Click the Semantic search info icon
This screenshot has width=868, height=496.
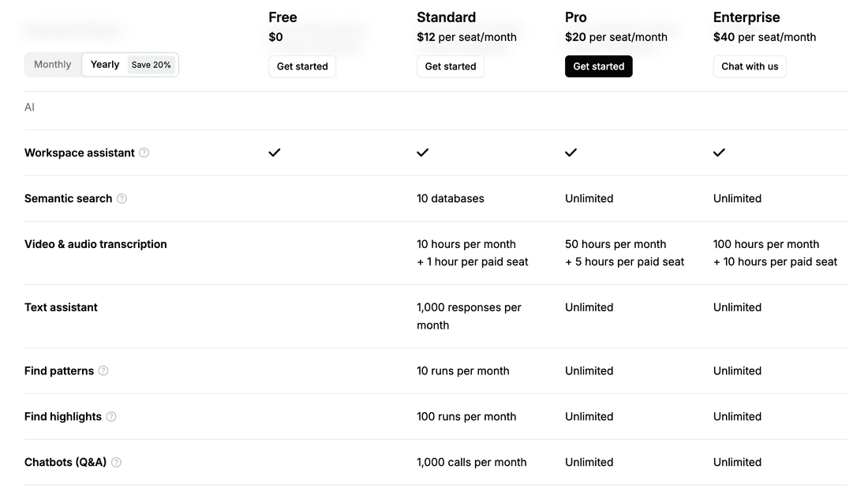122,199
